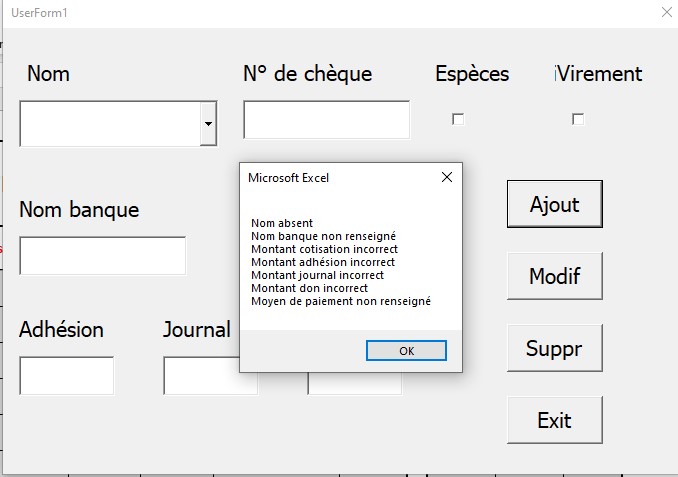Image resolution: width=678 pixels, height=477 pixels.
Task: Click inside the Nom combo box text area
Action: click(x=109, y=124)
